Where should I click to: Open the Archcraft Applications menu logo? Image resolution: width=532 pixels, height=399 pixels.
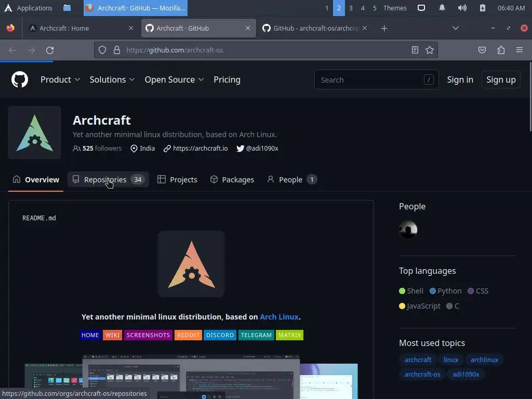click(8, 8)
